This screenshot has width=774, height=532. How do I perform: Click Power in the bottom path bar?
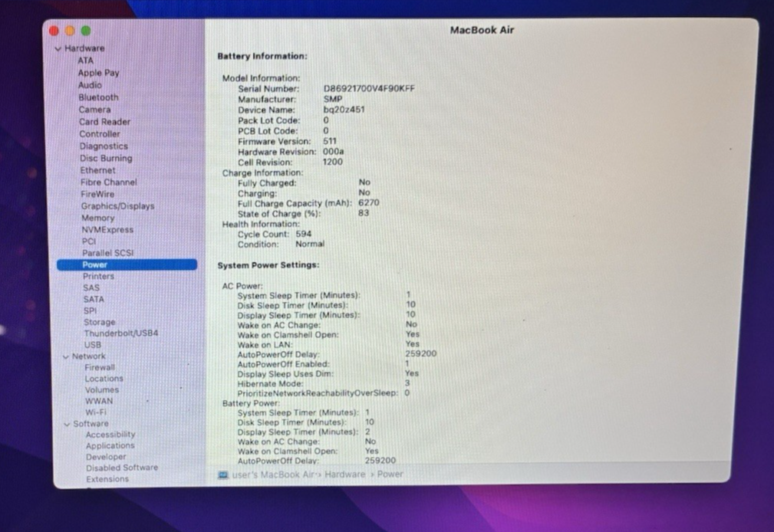(390, 475)
